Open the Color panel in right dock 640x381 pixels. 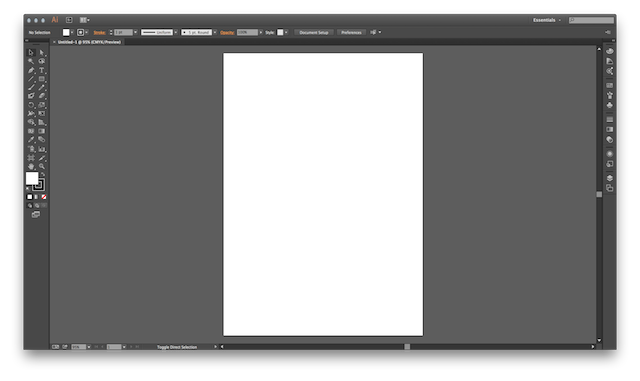[x=609, y=51]
